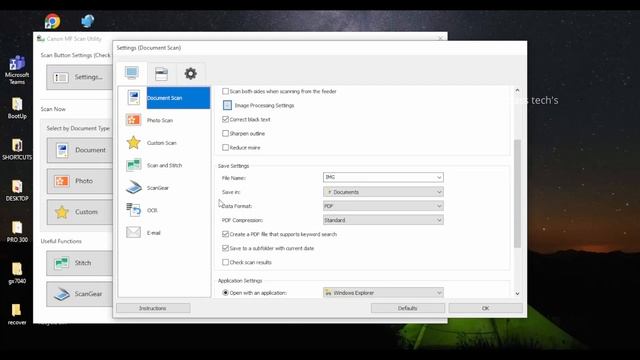The width and height of the screenshot is (640, 360).
Task: Click Settings button in Scan Utility window
Action: click(80, 77)
